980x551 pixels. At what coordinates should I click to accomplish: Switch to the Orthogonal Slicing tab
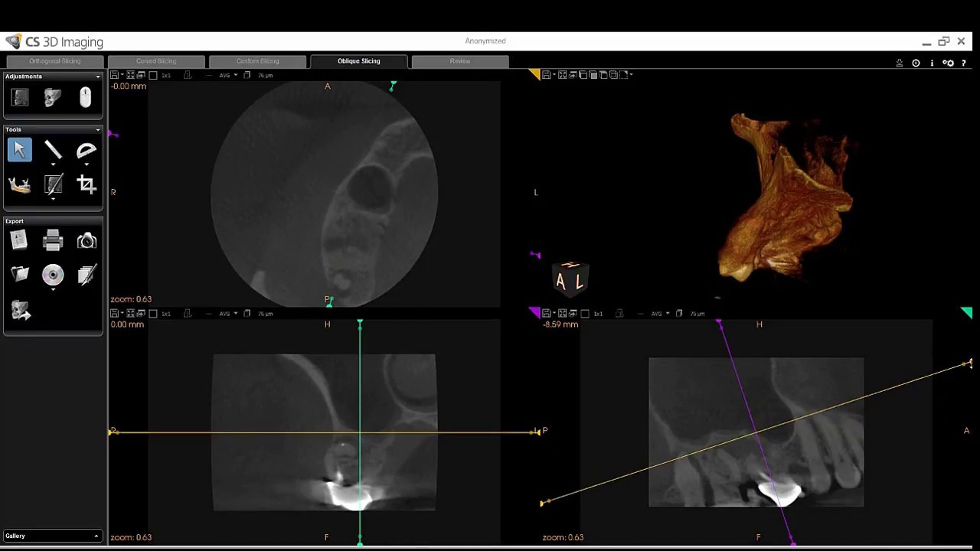point(55,61)
